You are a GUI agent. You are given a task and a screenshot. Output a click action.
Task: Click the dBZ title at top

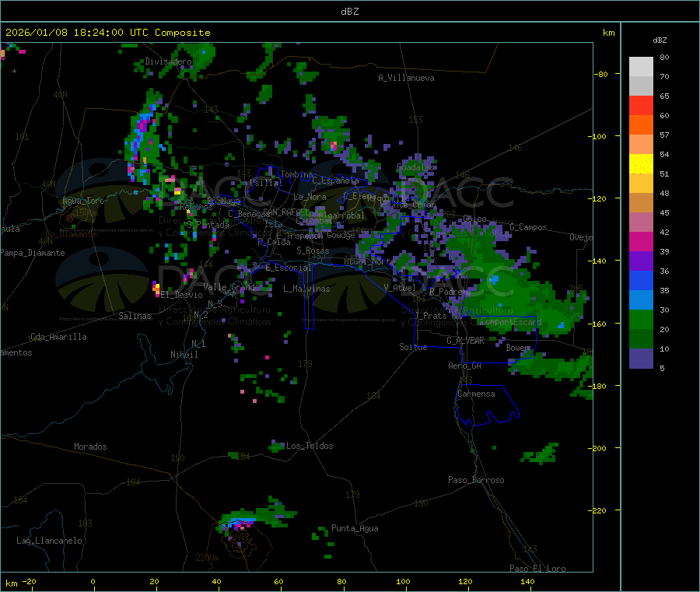coord(349,12)
